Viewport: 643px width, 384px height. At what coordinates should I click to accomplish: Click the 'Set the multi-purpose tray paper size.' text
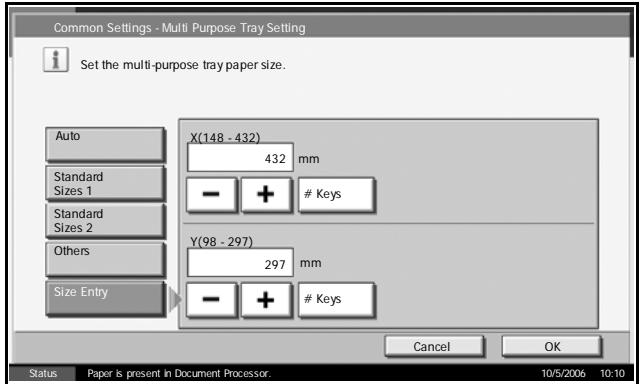tap(183, 65)
